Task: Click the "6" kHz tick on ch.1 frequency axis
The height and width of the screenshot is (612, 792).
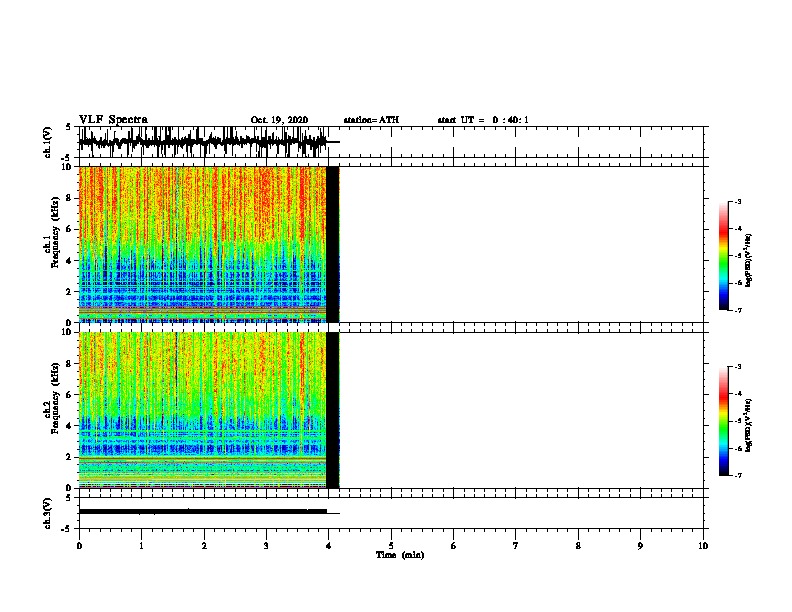Action: point(69,230)
